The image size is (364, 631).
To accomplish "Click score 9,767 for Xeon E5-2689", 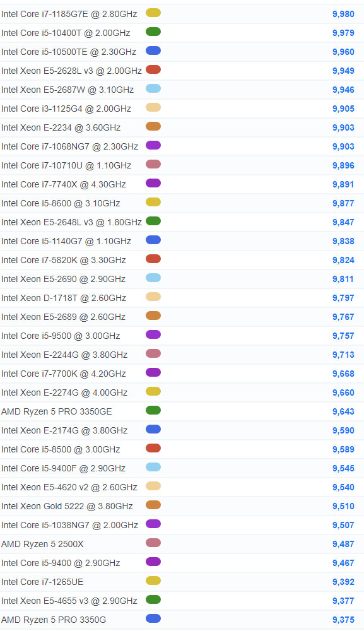I will coord(343,317).
